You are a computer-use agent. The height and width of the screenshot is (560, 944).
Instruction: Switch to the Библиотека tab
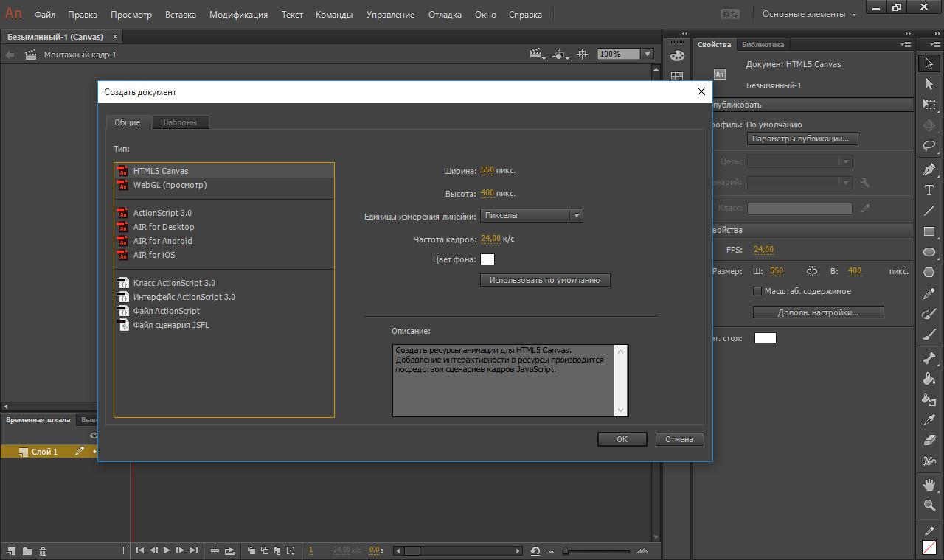[763, 44]
